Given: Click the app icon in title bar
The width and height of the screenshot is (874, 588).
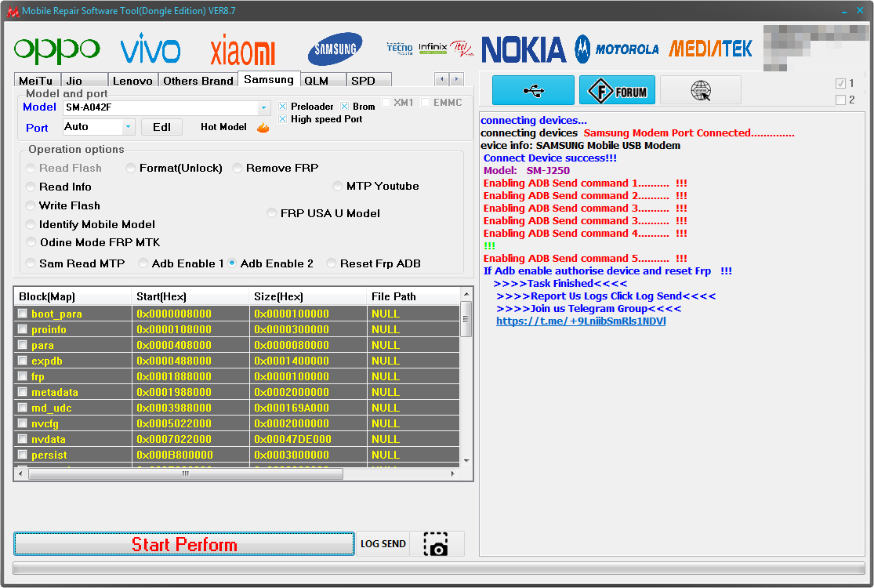Looking at the screenshot, I should [x=13, y=11].
